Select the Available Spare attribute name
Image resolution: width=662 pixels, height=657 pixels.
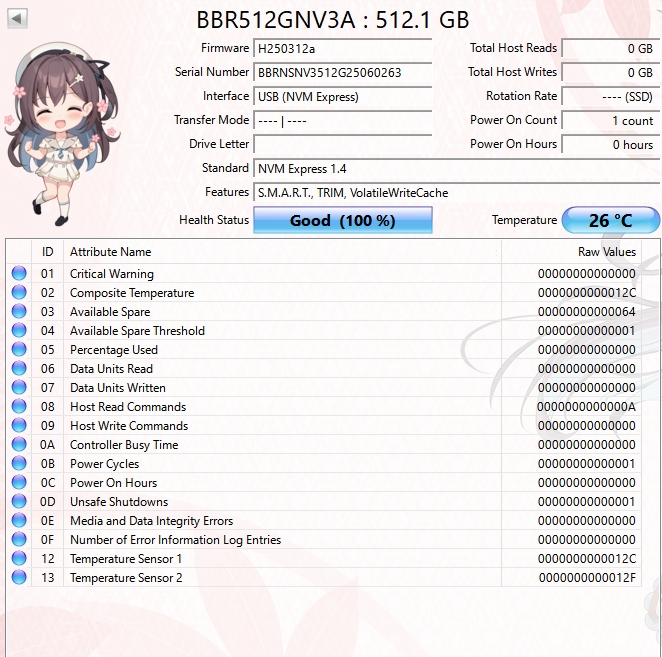[x=110, y=312]
